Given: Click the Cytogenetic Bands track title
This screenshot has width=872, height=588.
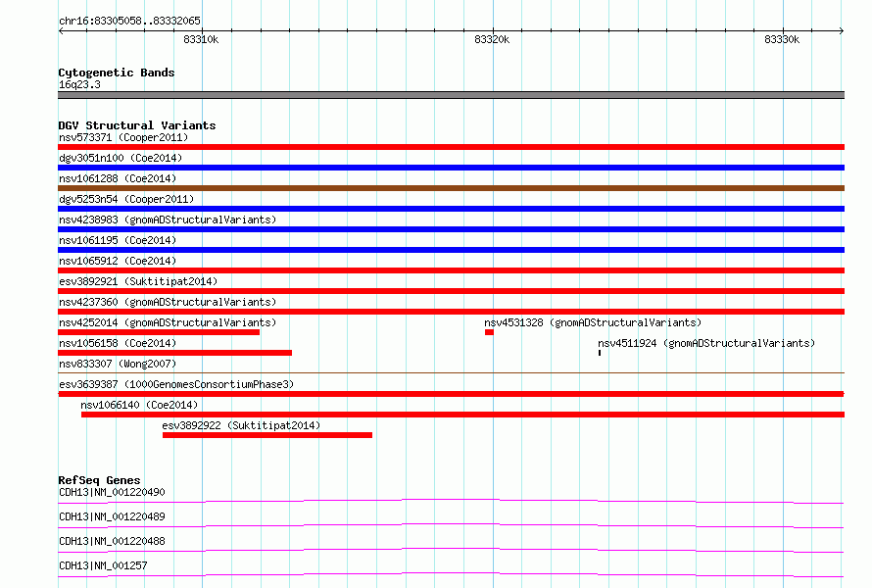Looking at the screenshot, I should 117,73.
